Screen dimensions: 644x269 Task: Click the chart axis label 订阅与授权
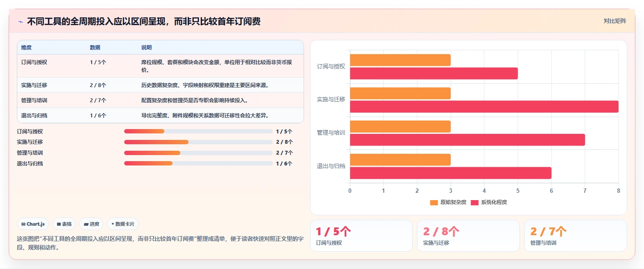tap(331, 66)
